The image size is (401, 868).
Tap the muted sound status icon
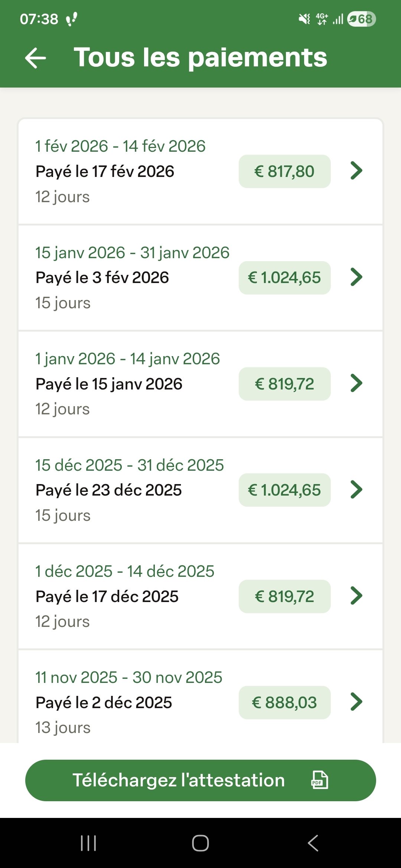click(304, 19)
